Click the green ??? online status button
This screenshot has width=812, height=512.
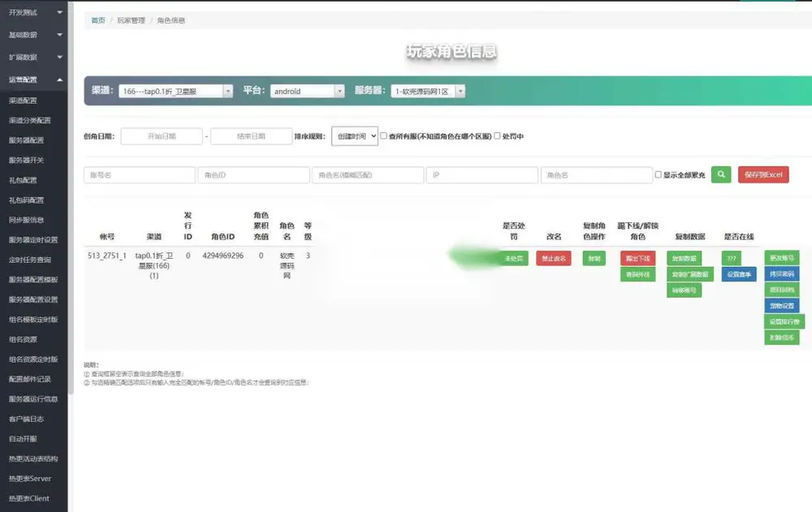click(732, 258)
